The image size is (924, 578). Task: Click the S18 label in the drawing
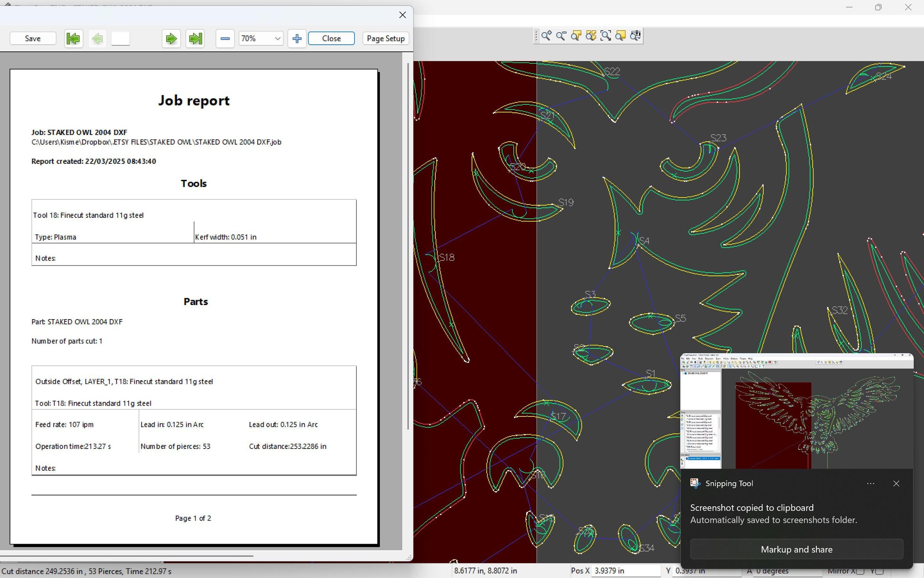coord(446,257)
